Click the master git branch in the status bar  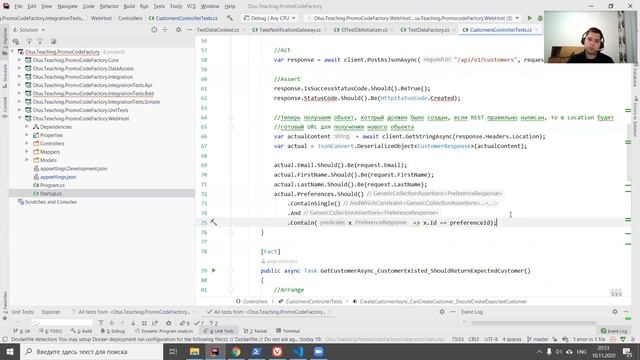pyautogui.click(x=538, y=339)
